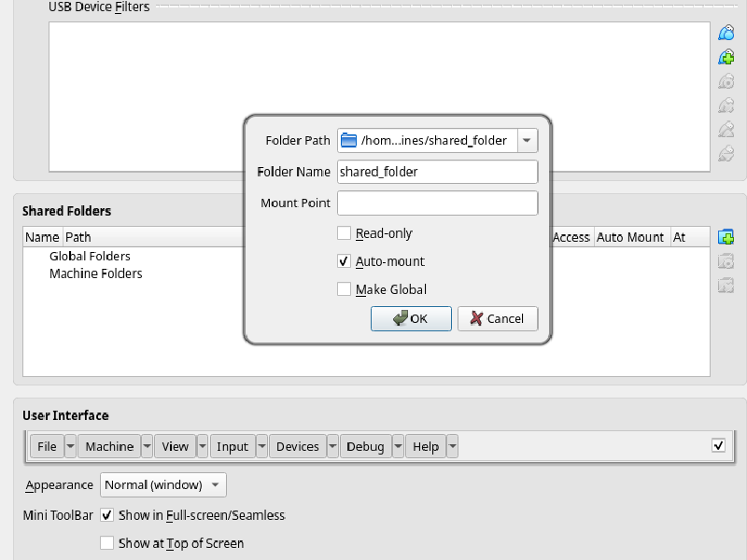The width and height of the screenshot is (747, 560).
Task: Enable the Read-only option
Action: click(344, 232)
